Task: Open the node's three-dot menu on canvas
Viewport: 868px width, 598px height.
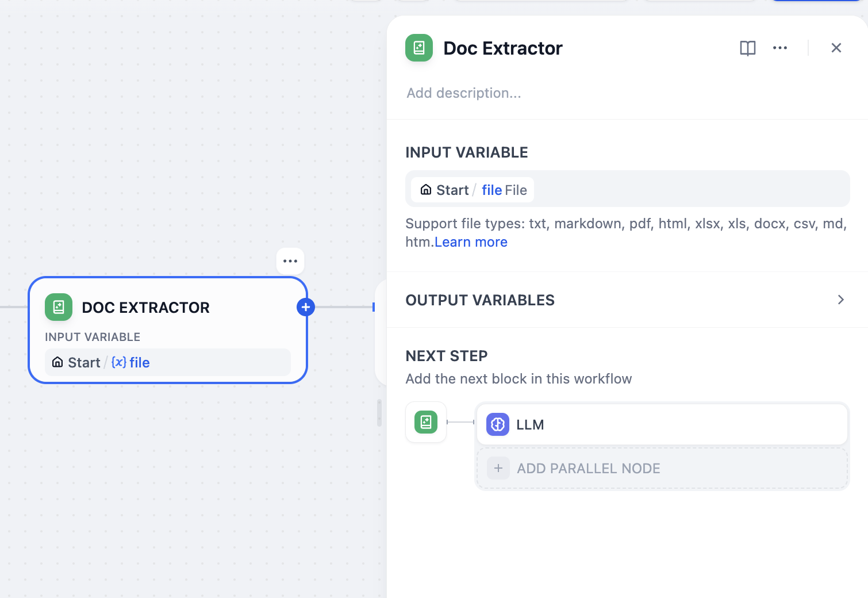Action: 290,261
